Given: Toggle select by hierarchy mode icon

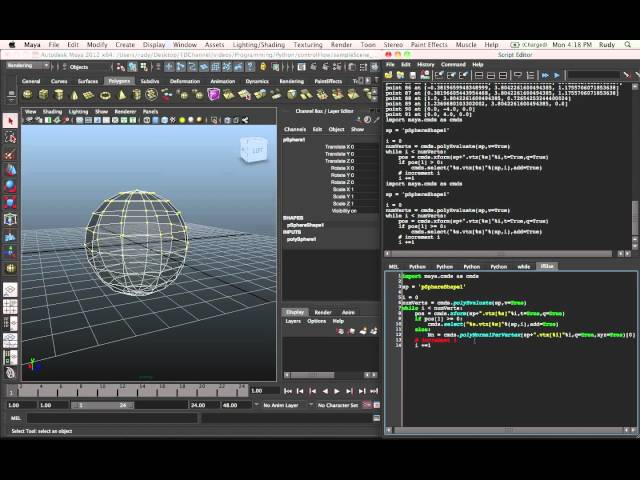Looking at the screenshot, I should point(120,67).
